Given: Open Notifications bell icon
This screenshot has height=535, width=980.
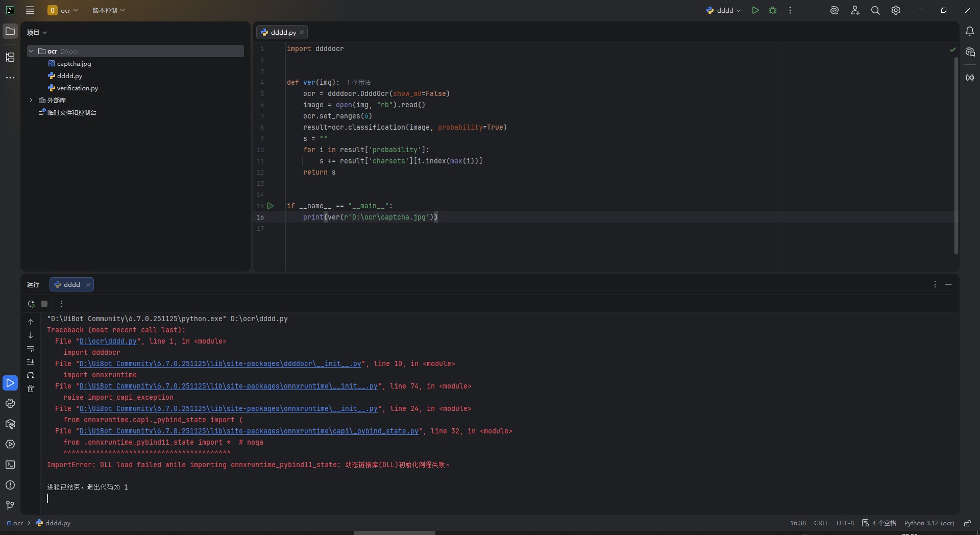Looking at the screenshot, I should (970, 32).
